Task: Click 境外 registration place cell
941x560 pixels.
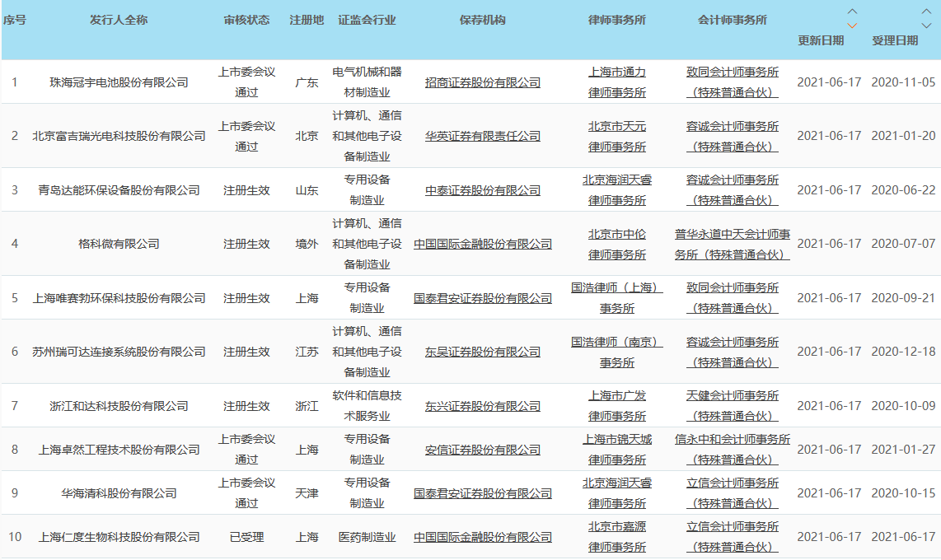Action: (x=307, y=244)
